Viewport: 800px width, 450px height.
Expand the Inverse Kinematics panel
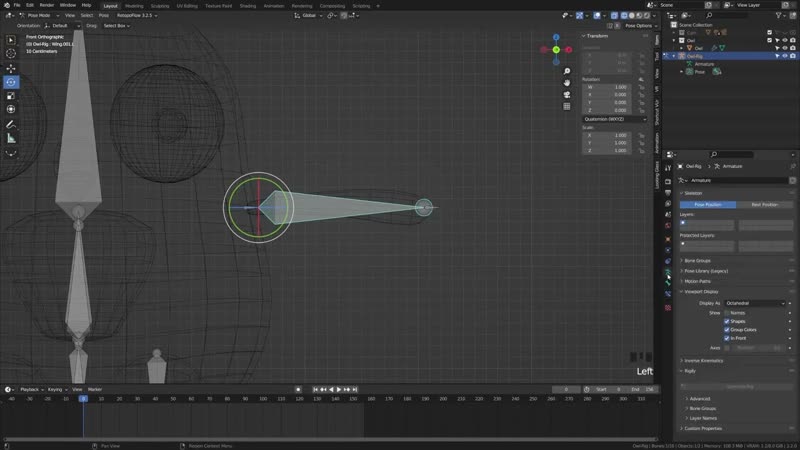pyautogui.click(x=703, y=361)
